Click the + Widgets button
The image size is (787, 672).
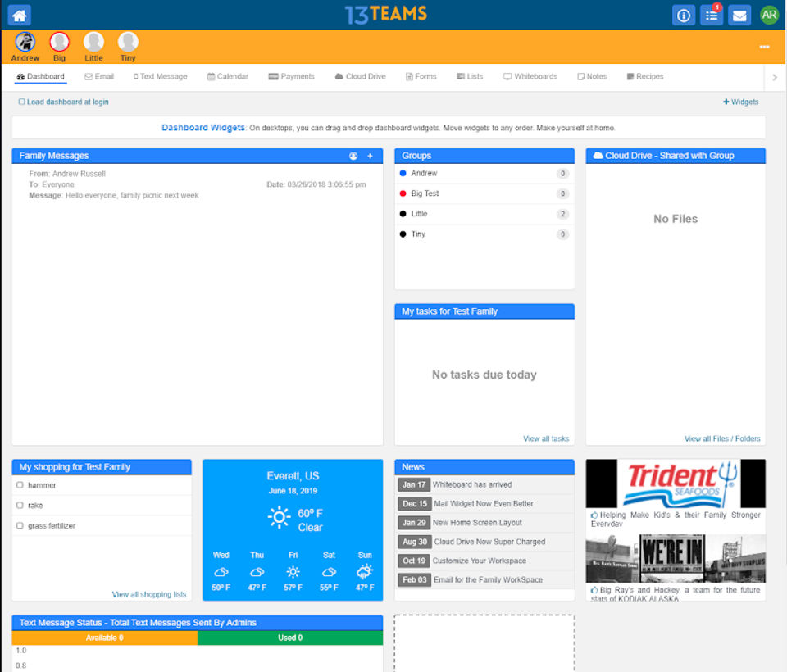[x=741, y=102]
